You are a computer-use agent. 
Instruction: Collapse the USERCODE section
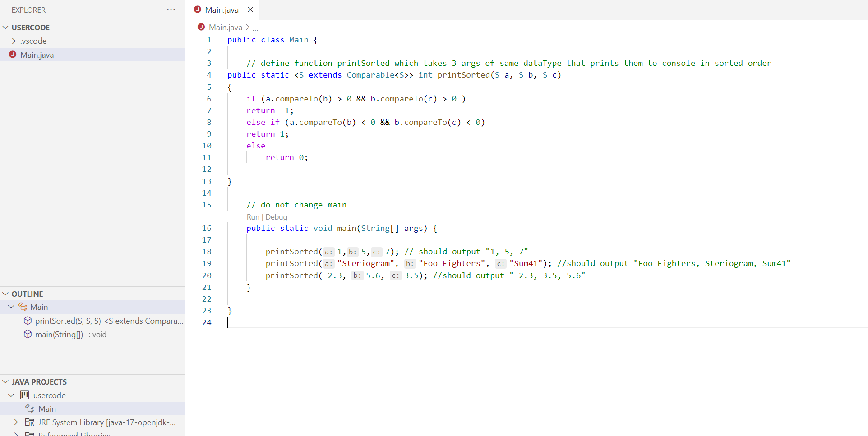coord(5,27)
